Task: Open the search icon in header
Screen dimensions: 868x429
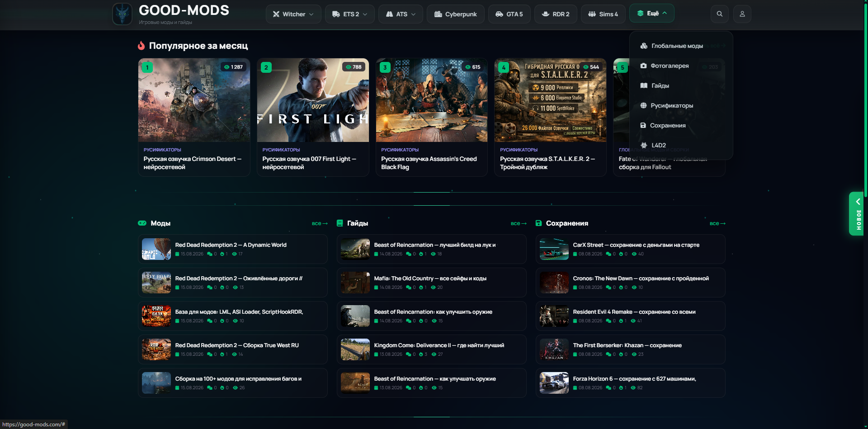Action: [x=719, y=14]
